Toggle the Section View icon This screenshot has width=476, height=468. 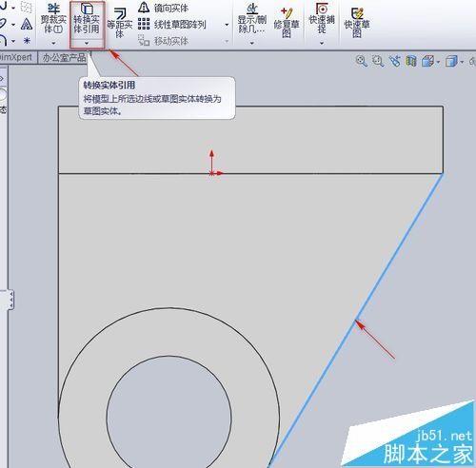point(411,61)
